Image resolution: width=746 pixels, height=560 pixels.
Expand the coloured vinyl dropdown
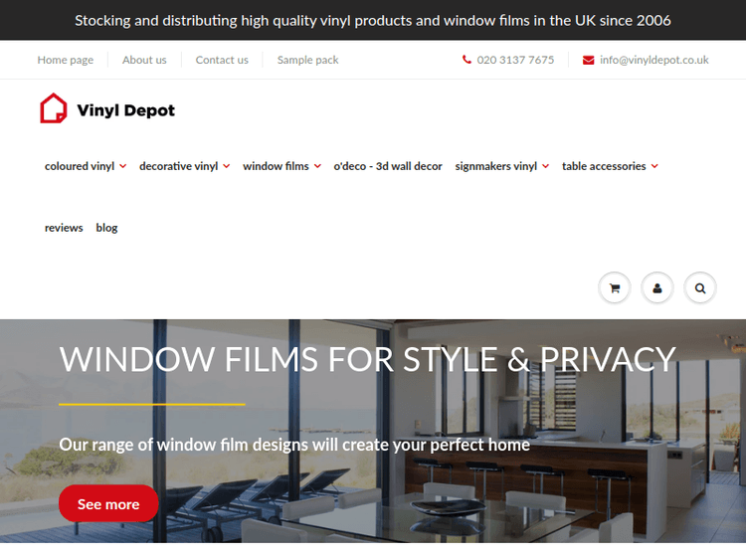pos(85,166)
